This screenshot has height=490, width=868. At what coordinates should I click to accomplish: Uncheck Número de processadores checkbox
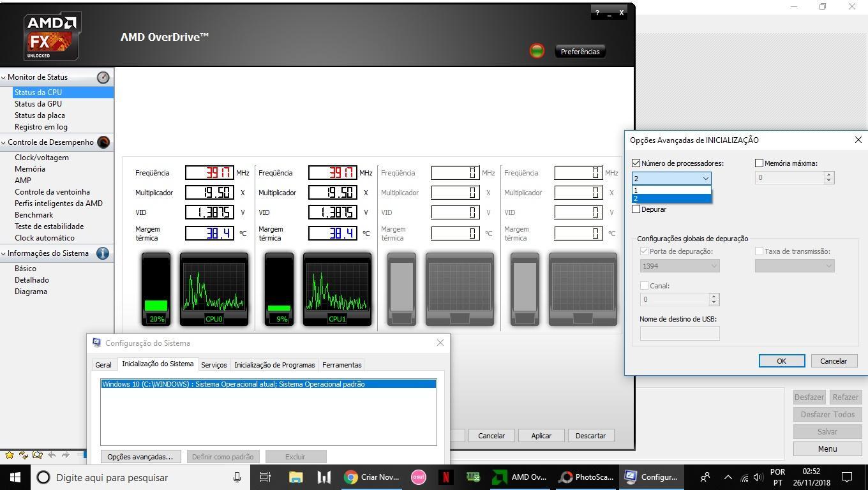pyautogui.click(x=636, y=163)
